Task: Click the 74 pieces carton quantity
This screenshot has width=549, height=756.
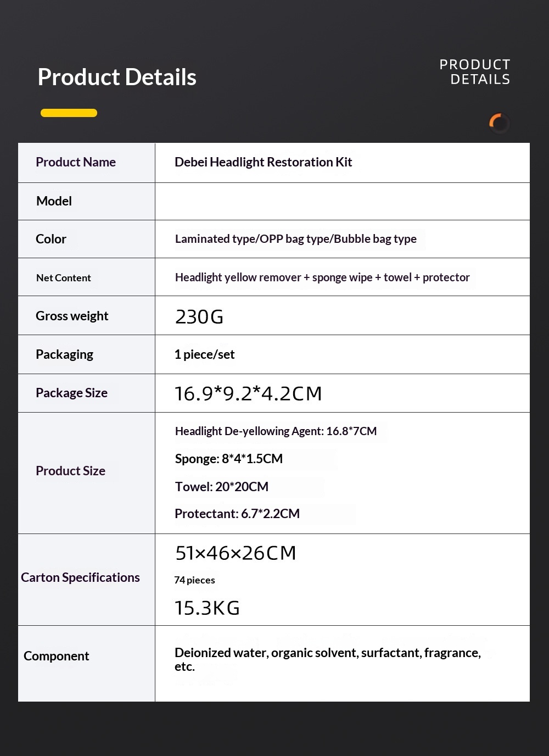Action: pos(194,580)
